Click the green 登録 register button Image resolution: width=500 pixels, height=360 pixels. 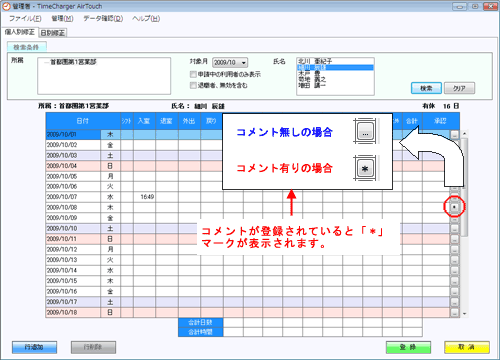click(x=408, y=347)
